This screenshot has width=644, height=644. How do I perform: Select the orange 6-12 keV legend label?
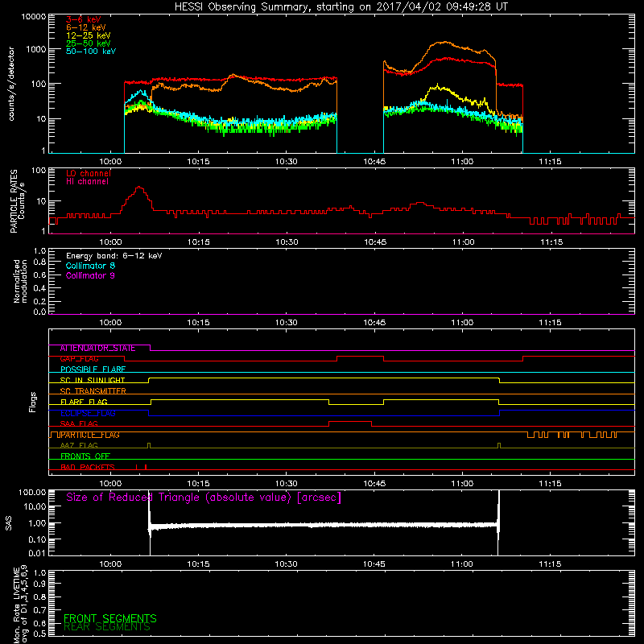pos(86,27)
